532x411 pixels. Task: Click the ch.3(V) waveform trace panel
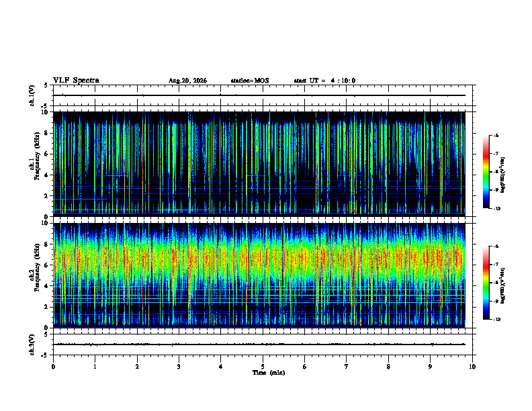(263, 345)
